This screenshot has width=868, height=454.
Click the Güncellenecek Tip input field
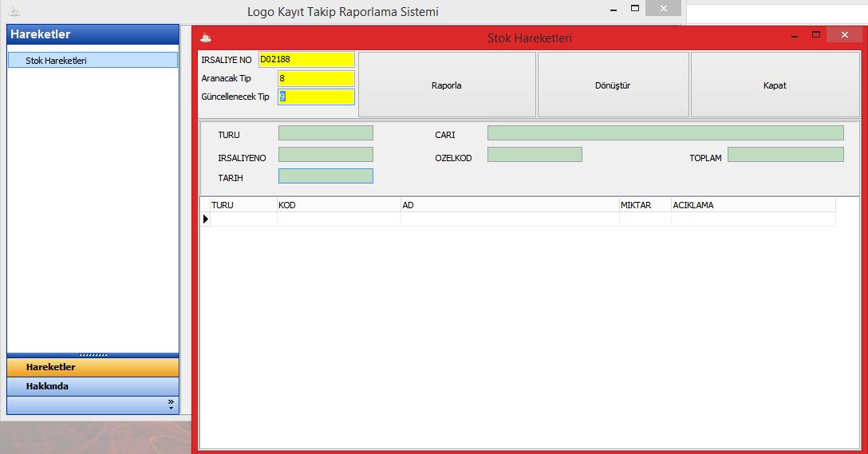[x=316, y=97]
